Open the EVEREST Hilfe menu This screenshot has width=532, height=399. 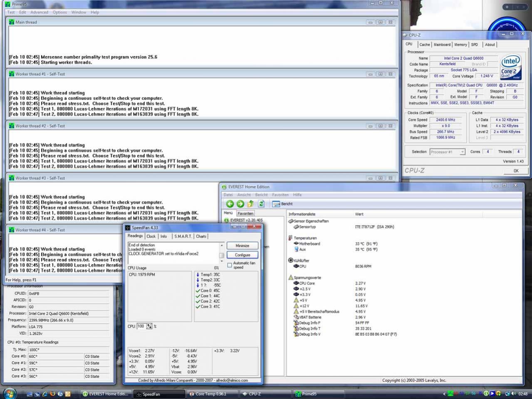[x=297, y=195]
